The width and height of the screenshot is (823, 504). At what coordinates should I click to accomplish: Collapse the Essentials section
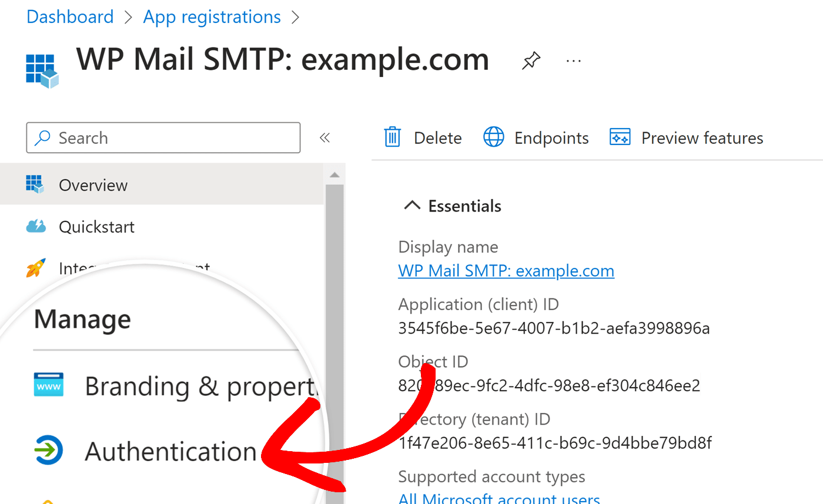(412, 205)
